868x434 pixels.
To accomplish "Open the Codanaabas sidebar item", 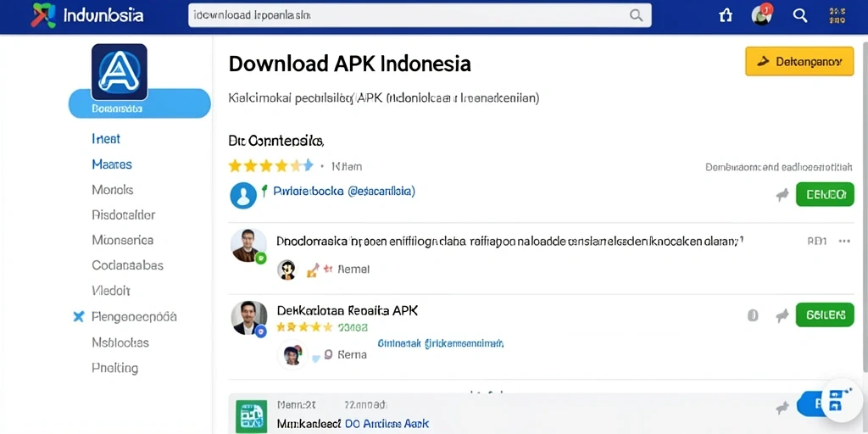I will [127, 265].
